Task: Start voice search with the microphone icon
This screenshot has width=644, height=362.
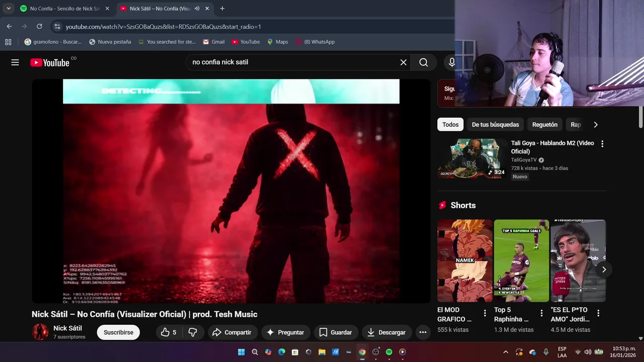Action: point(451,62)
